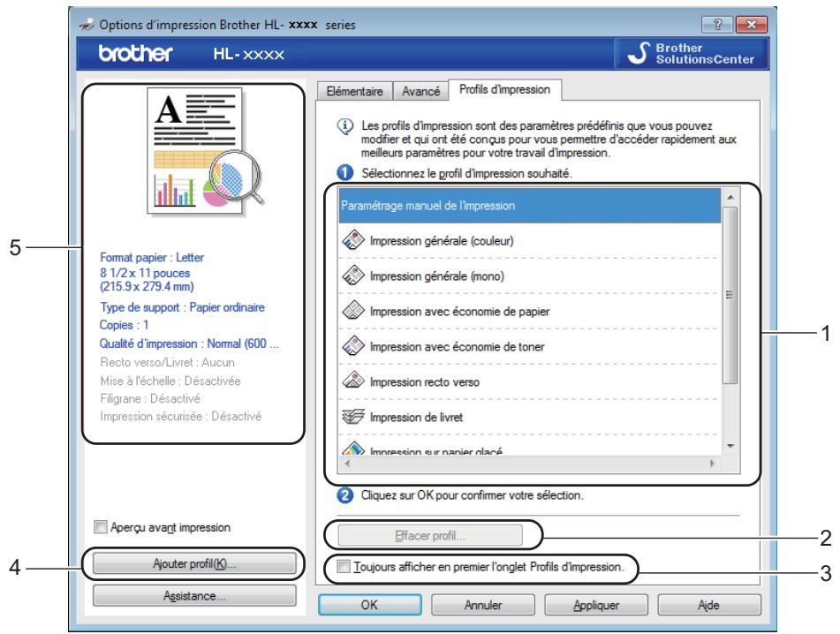Image resolution: width=840 pixels, height=634 pixels.
Task: Click the Effacer profil... button
Action: click(x=429, y=535)
